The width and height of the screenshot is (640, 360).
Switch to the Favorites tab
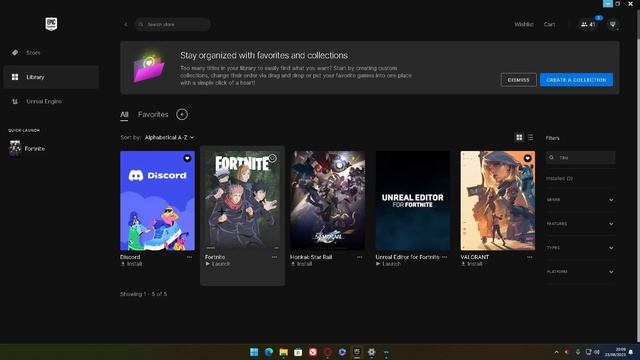click(153, 115)
